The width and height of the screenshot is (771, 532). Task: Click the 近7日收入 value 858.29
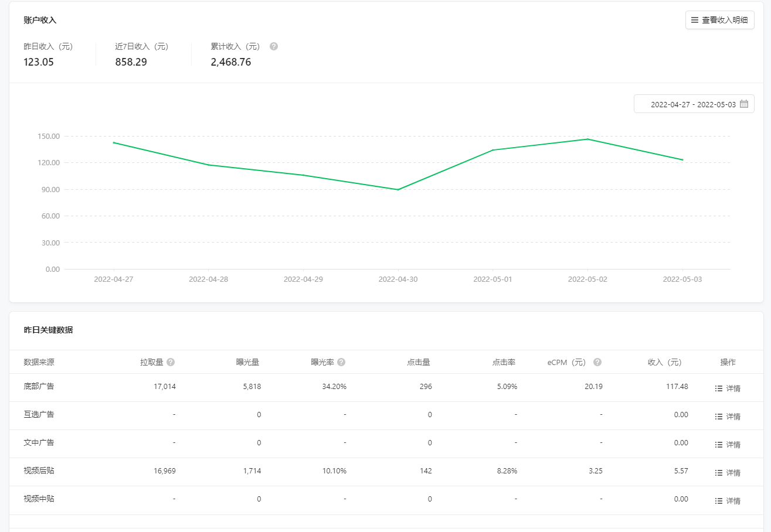pyautogui.click(x=131, y=62)
